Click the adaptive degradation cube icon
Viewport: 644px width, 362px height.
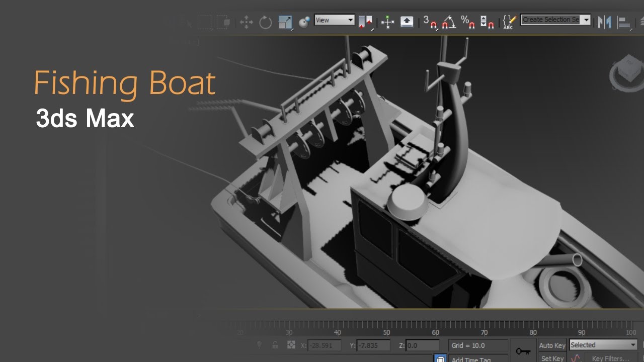coord(440,358)
